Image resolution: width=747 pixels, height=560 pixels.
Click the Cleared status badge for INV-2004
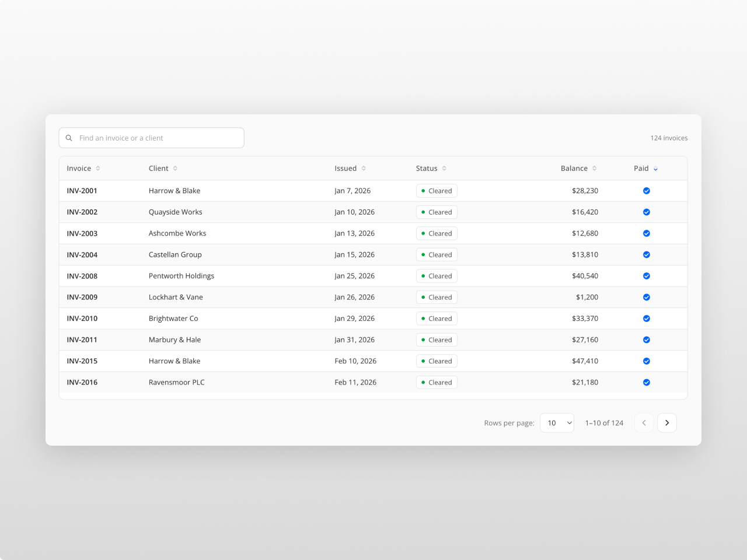pos(437,255)
